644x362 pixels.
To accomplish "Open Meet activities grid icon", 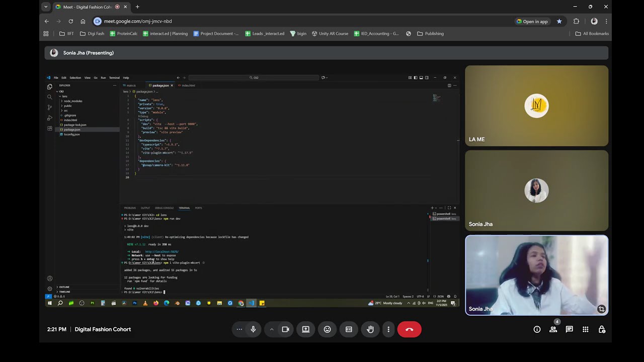I will (585, 329).
